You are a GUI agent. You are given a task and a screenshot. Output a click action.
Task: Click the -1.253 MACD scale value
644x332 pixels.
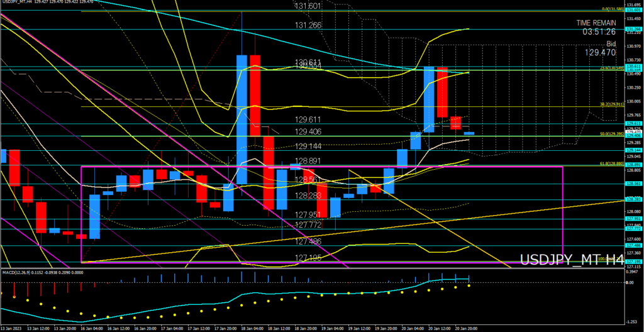(x=631, y=322)
